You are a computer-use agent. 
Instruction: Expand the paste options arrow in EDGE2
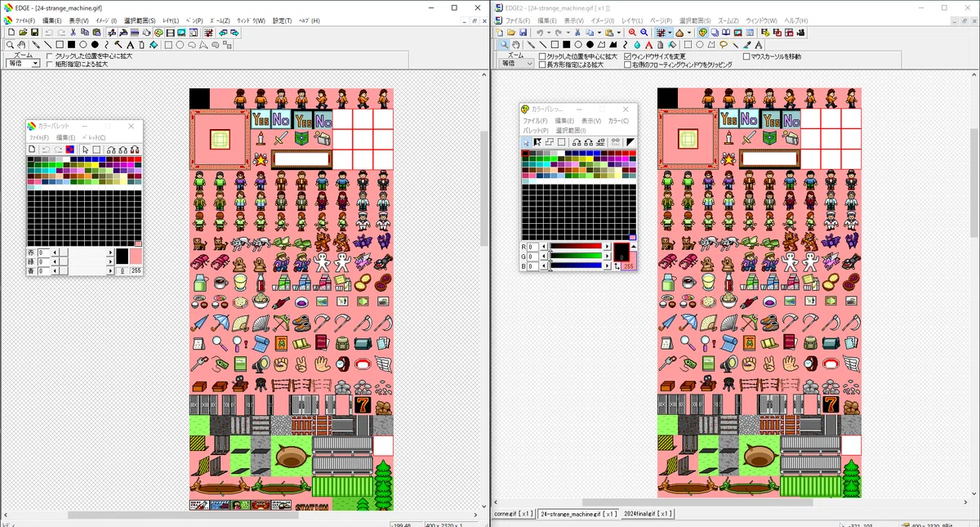click(618, 33)
